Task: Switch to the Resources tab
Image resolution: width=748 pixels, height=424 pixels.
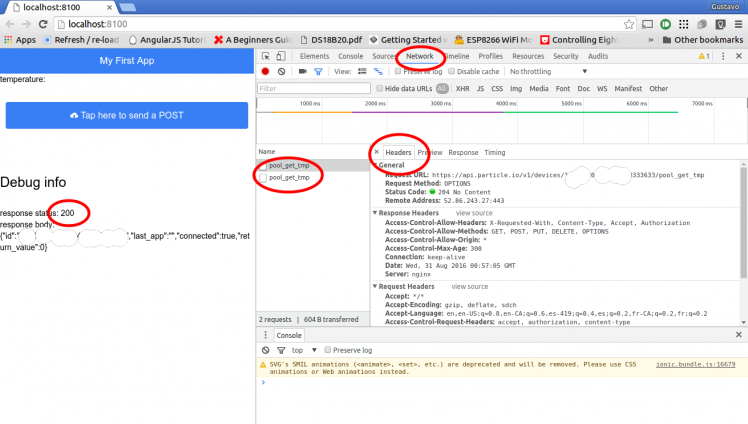Action: point(528,56)
